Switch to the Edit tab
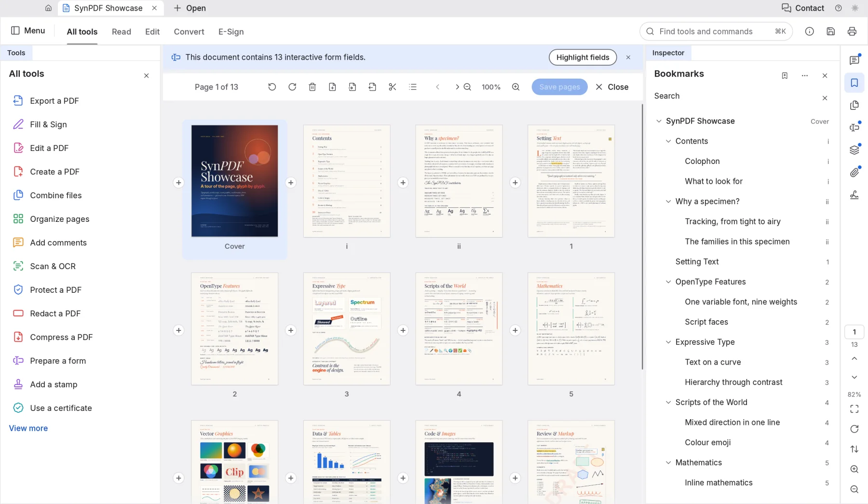868x504 pixels. (152, 32)
